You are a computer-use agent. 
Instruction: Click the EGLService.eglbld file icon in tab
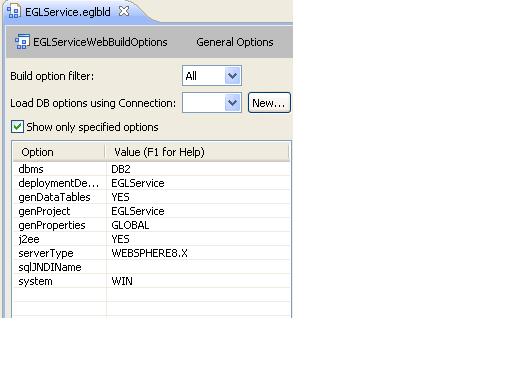click(14, 12)
